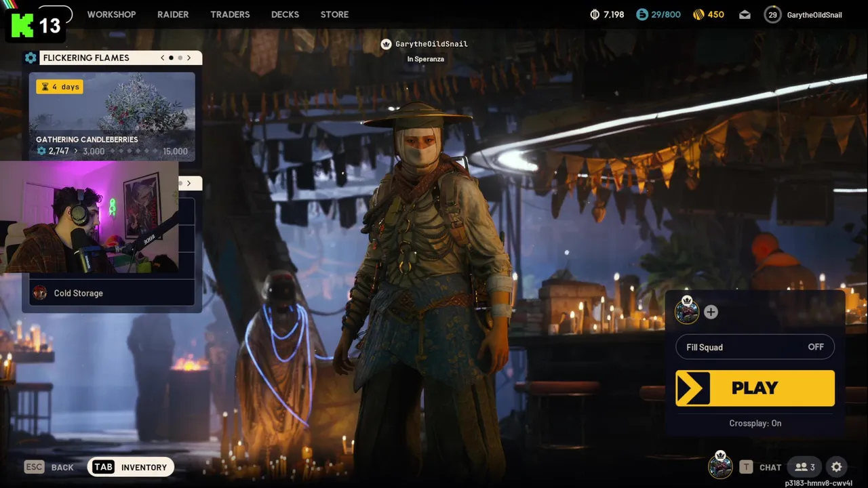868x488 pixels.
Task: Open the Store
Action: pyautogui.click(x=334, y=14)
